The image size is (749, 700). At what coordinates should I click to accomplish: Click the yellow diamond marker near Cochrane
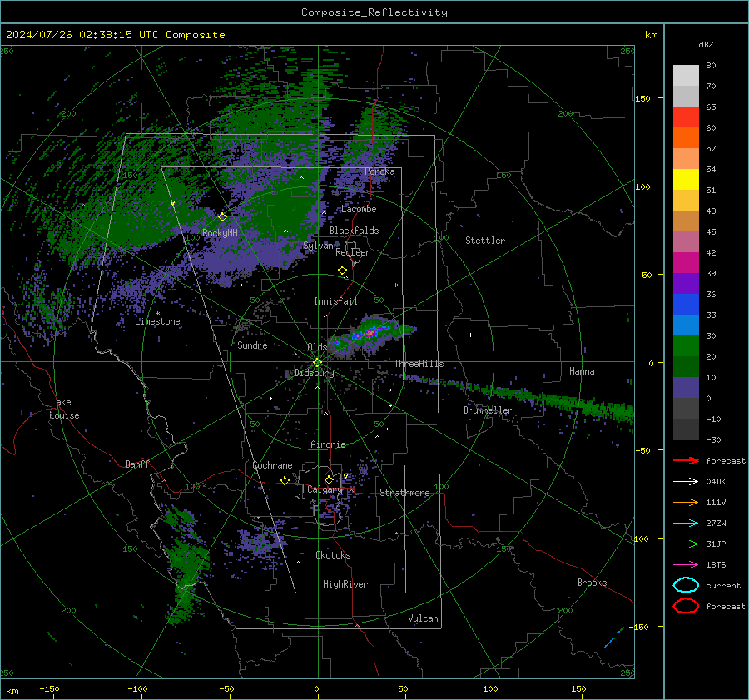(285, 480)
